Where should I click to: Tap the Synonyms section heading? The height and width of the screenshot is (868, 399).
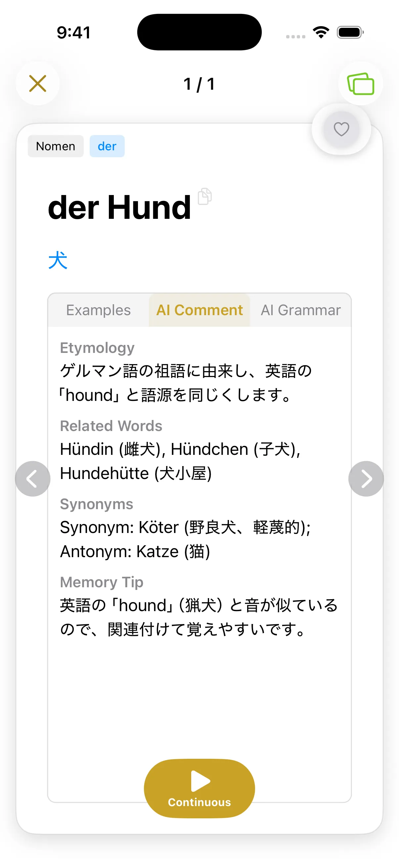pos(96,504)
